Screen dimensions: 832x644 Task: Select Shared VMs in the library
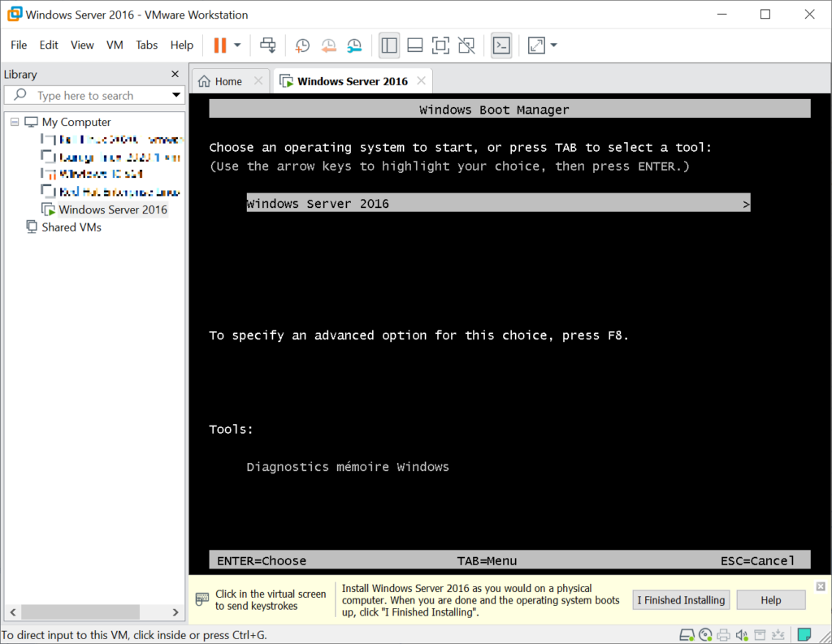pyautogui.click(x=71, y=227)
